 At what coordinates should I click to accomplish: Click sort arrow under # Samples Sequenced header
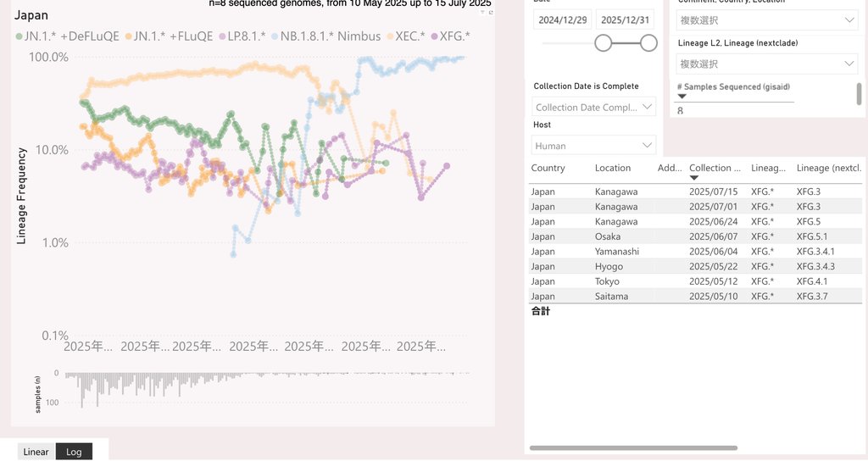(x=682, y=97)
